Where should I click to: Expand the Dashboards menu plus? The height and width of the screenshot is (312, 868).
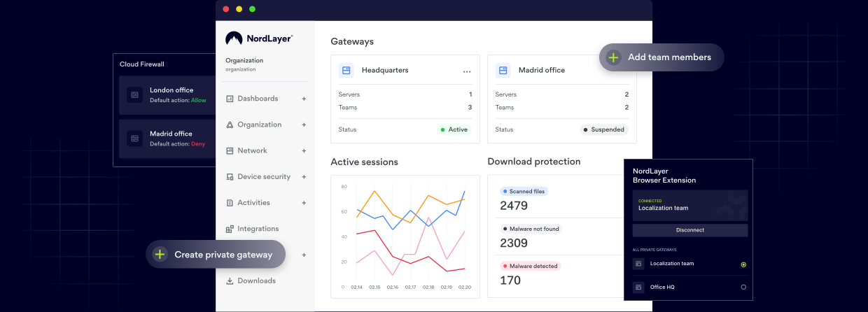[x=304, y=99]
